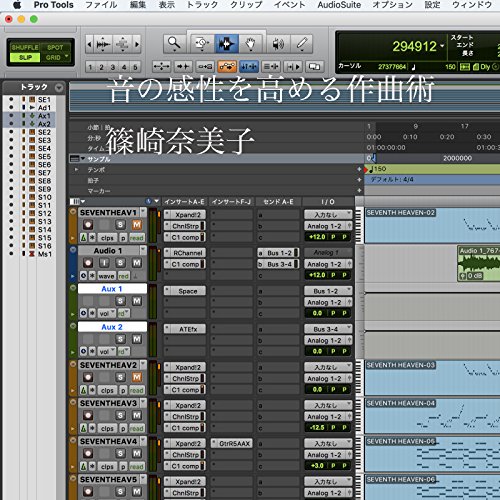Select the Selector waveform tool

click(x=226, y=43)
